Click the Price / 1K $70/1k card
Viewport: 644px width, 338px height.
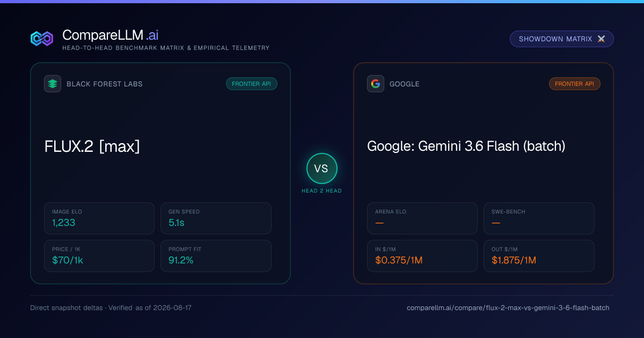tap(99, 256)
